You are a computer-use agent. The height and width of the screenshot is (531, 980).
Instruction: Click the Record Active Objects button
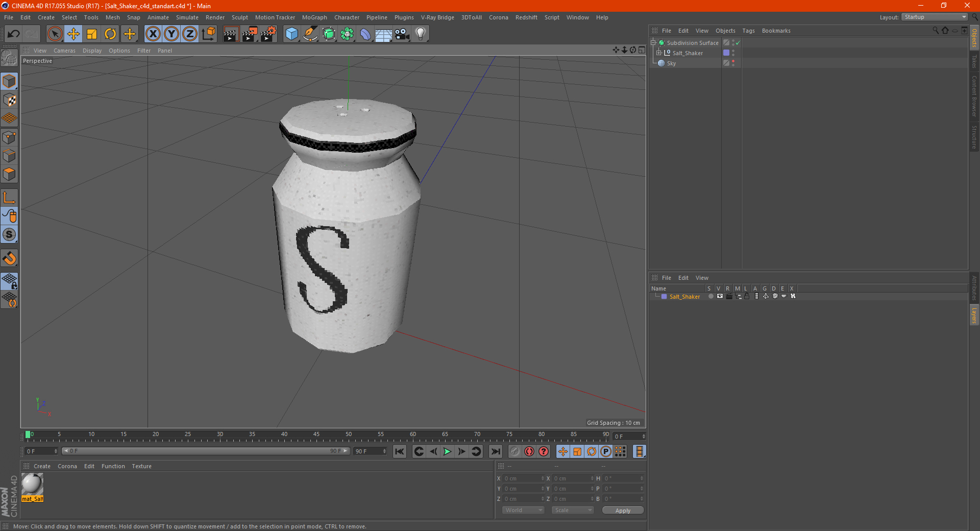click(515, 451)
